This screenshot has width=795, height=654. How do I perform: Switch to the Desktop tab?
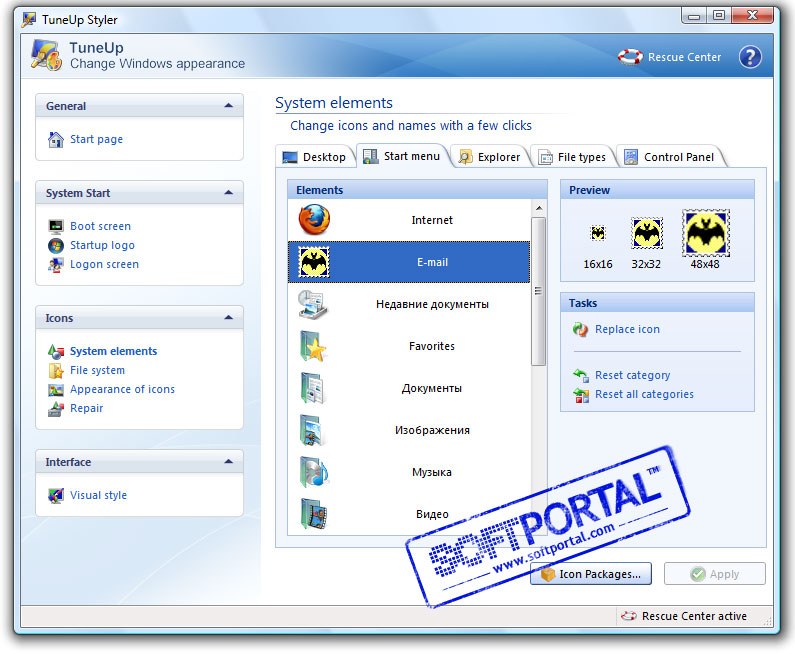pos(314,157)
